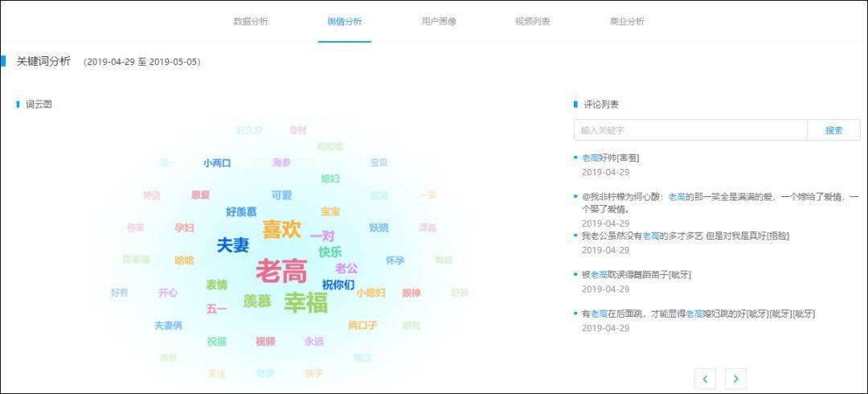Click the 海参 word in cloud

(x=282, y=162)
